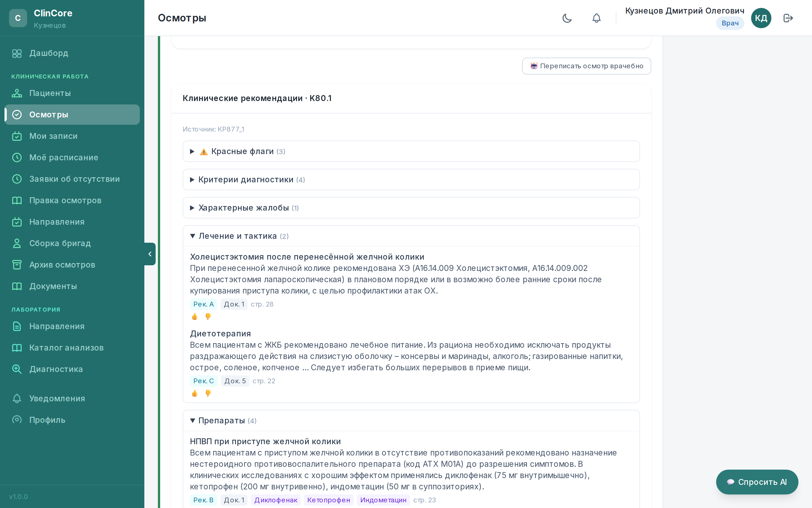Thumbs down the Холецистэктомия recommendation
Viewport: 812px width, 508px height.
(x=208, y=317)
